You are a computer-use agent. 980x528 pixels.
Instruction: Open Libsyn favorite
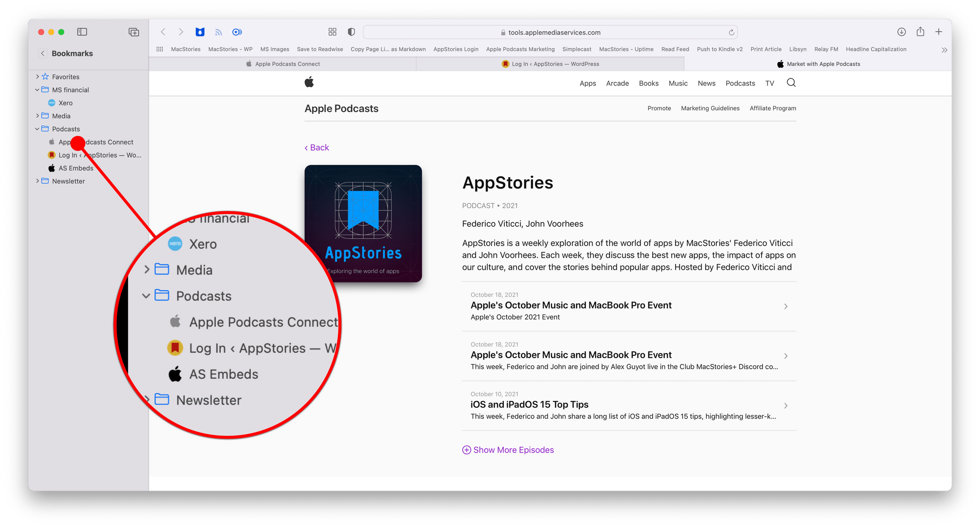798,49
